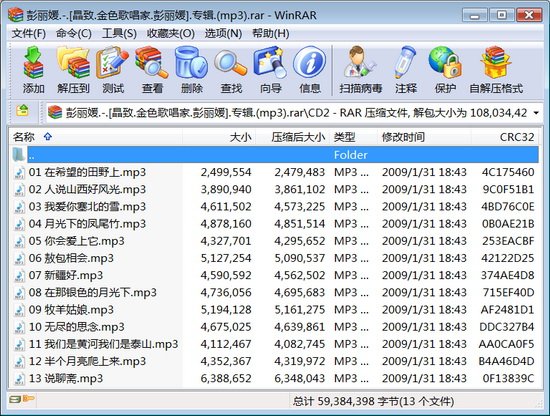Select file 02 人说山西好风光.mp3
The image size is (550, 416).
pos(274,189)
